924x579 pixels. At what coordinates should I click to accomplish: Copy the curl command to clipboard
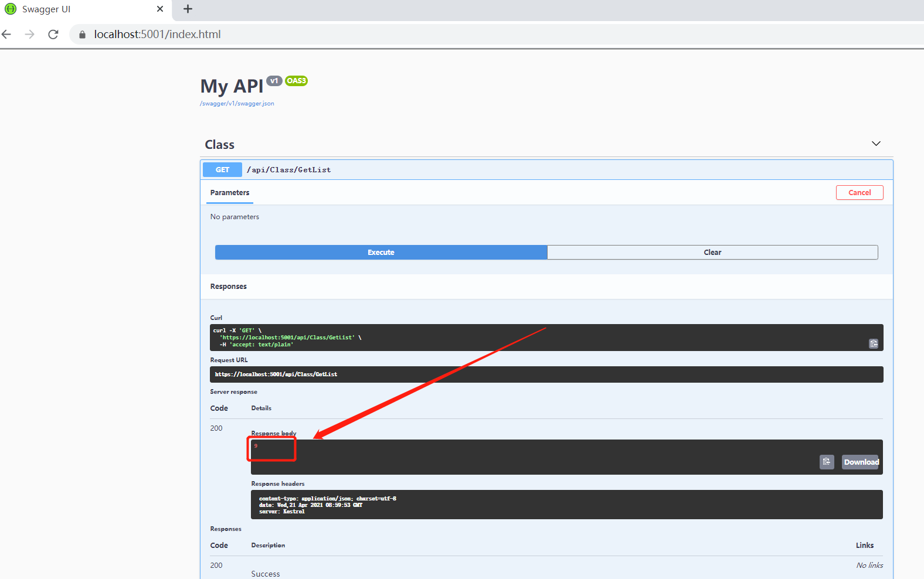874,343
